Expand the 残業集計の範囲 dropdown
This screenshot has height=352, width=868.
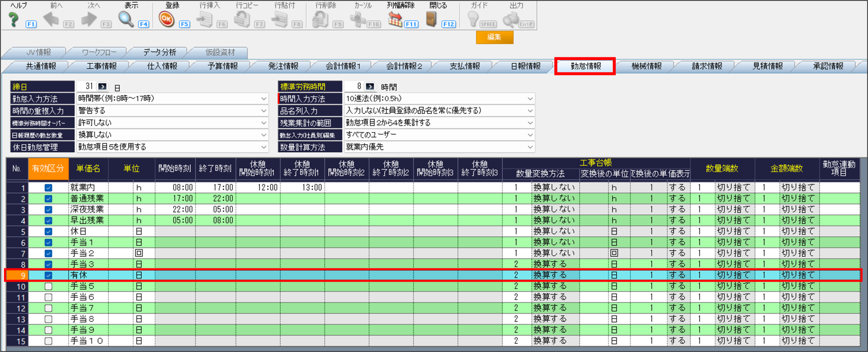(530, 123)
